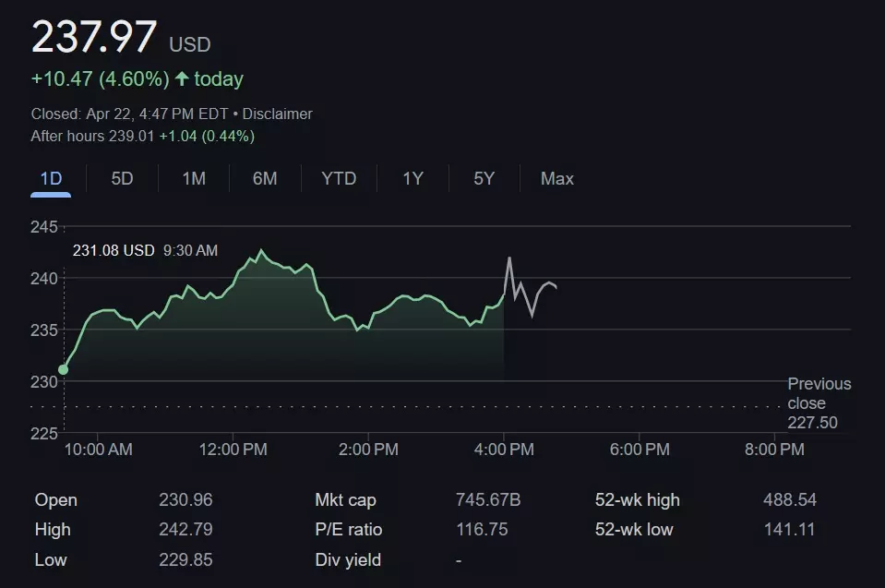Viewport: 885px width, 588px height.
Task: Click the Mkt cap value 745.67B
Action: pyautogui.click(x=488, y=500)
